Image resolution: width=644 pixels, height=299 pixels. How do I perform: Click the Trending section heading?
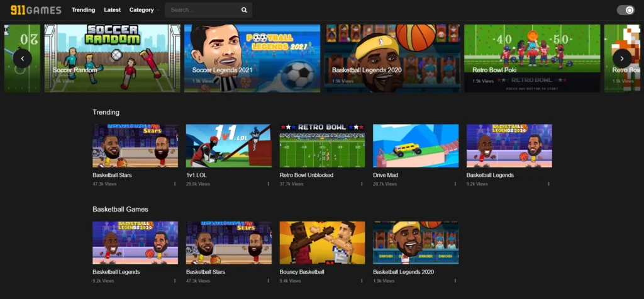click(106, 112)
